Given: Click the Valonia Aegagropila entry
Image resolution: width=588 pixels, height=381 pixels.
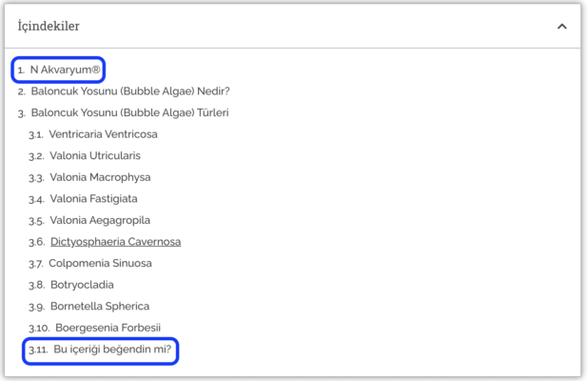Looking at the screenshot, I should click(x=100, y=220).
